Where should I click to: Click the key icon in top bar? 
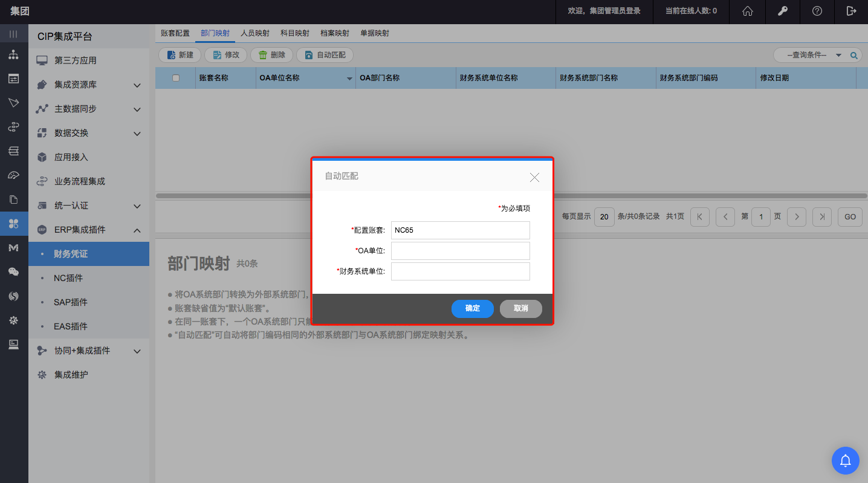tap(782, 11)
